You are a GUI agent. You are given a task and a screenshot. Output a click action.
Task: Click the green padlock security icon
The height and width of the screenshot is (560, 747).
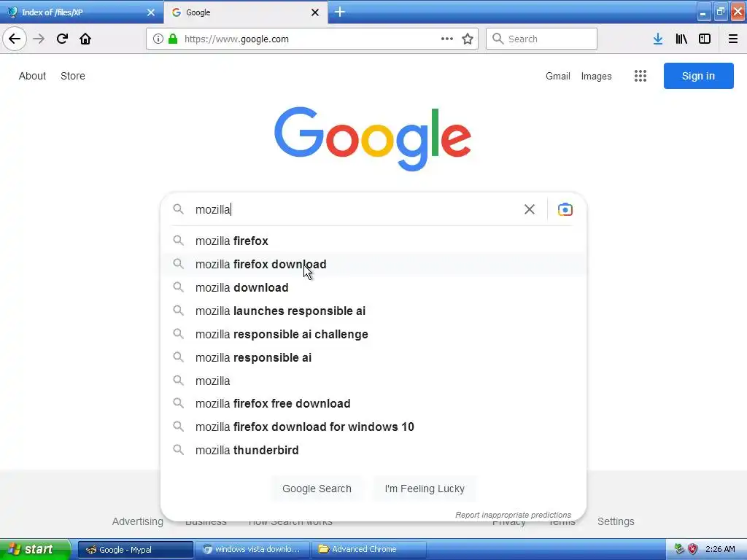click(173, 39)
